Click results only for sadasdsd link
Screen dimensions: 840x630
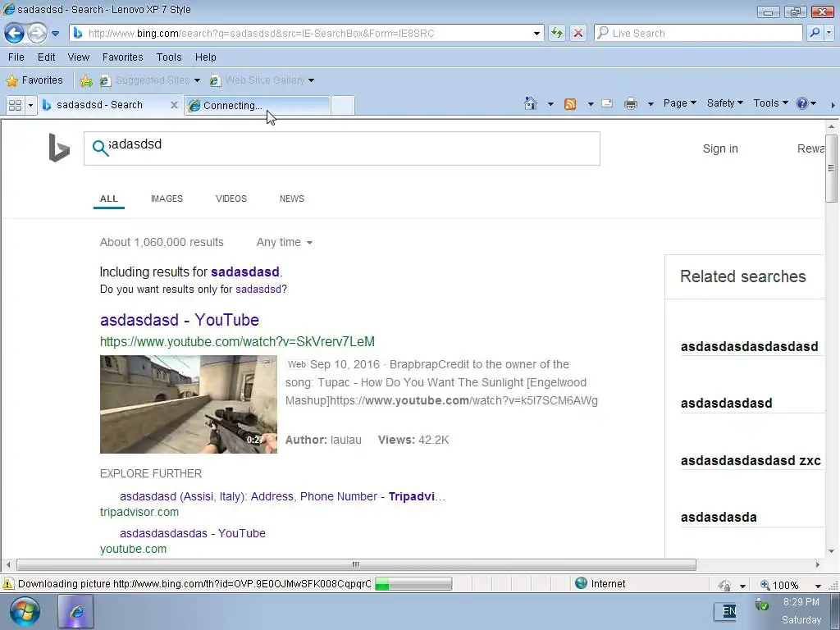[x=258, y=290]
